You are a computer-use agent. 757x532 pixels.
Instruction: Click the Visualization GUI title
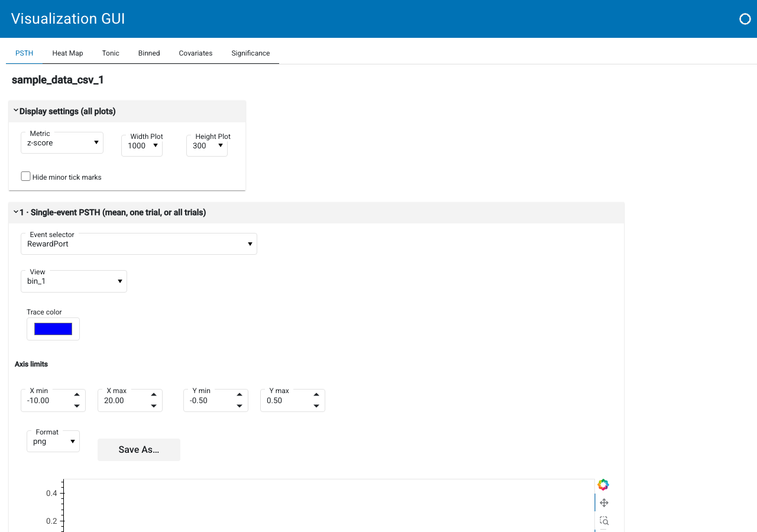pos(68,18)
